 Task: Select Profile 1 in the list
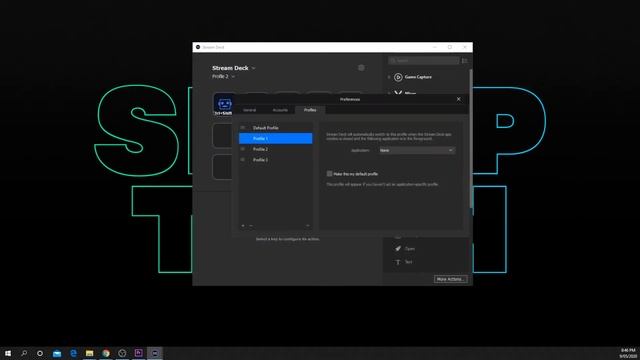click(276, 138)
